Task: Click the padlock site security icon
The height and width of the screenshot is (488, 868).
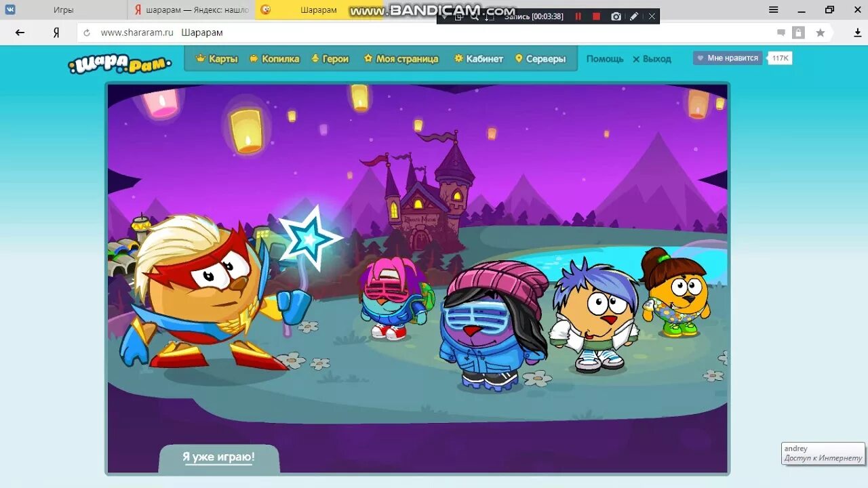Action: coord(799,33)
